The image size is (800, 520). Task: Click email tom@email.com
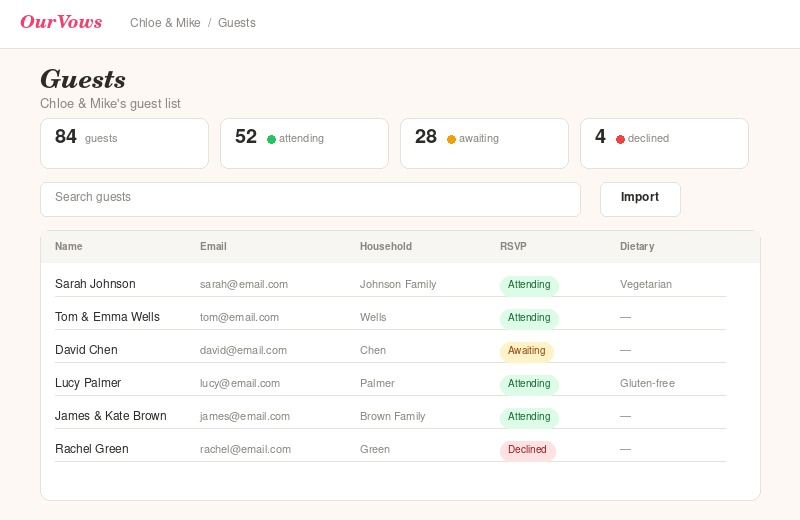point(239,317)
